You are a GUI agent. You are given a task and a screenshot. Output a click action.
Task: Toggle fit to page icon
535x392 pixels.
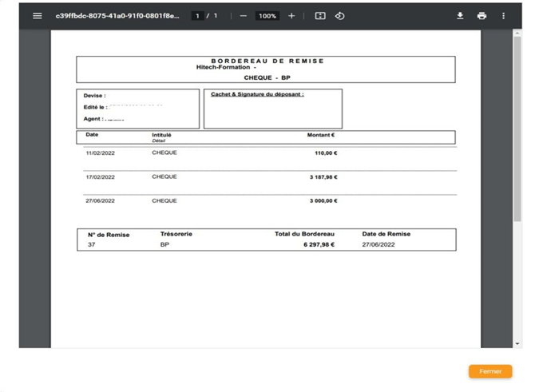click(320, 16)
